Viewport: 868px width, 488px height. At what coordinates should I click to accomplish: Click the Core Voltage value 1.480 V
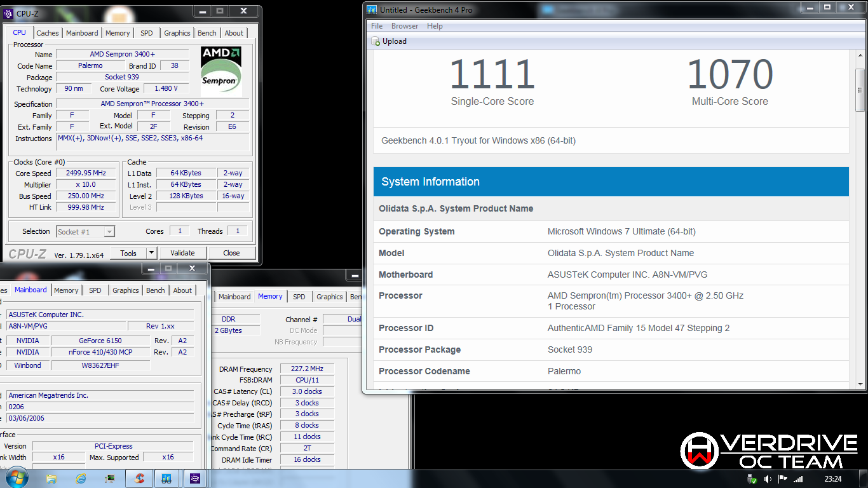[x=166, y=89]
